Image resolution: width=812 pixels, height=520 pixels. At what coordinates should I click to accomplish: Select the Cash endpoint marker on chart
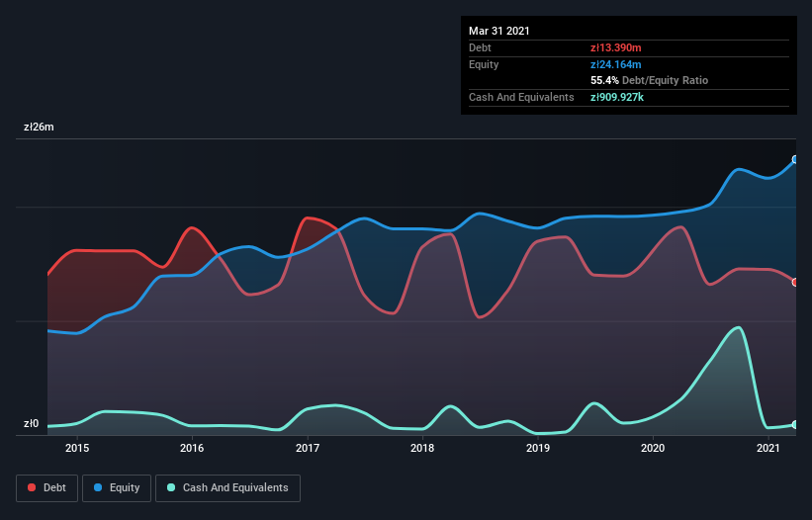coord(795,424)
